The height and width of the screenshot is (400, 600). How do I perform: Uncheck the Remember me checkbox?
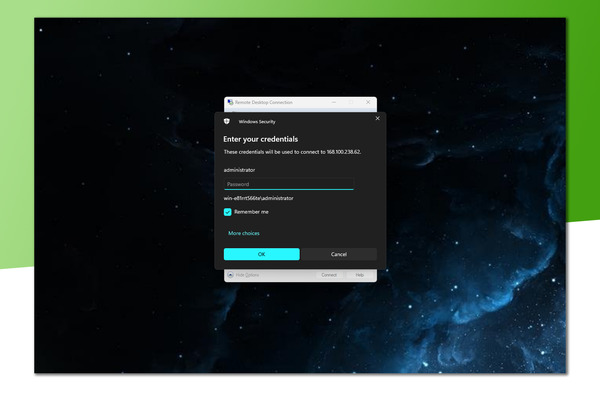click(x=228, y=212)
